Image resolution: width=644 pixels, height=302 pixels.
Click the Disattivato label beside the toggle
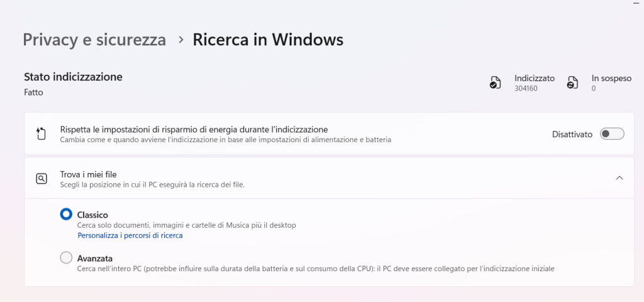(x=572, y=135)
